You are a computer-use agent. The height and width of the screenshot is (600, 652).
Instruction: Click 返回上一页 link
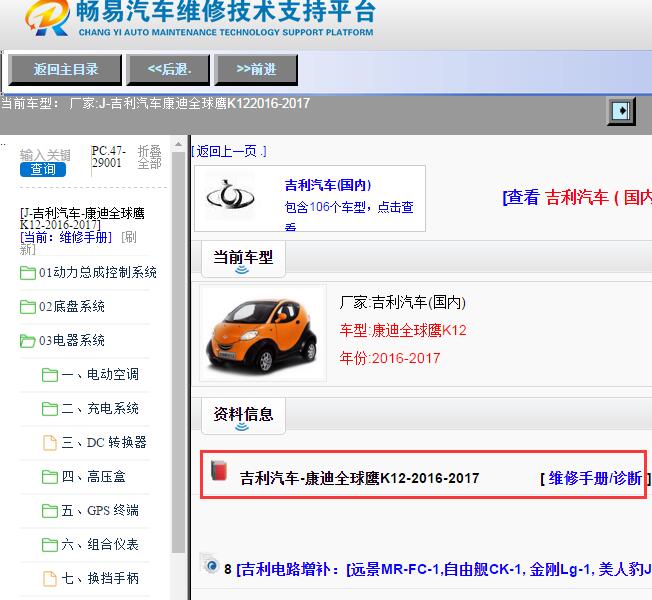[230, 151]
